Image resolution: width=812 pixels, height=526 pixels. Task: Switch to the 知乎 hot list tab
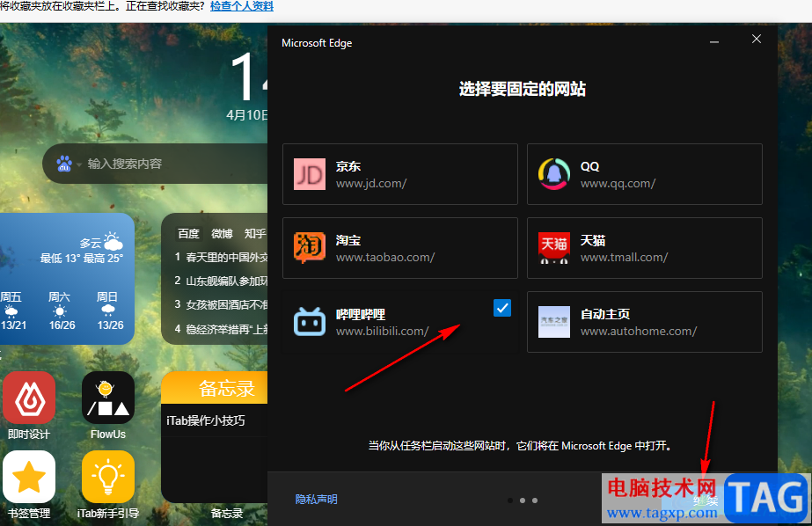(x=255, y=233)
